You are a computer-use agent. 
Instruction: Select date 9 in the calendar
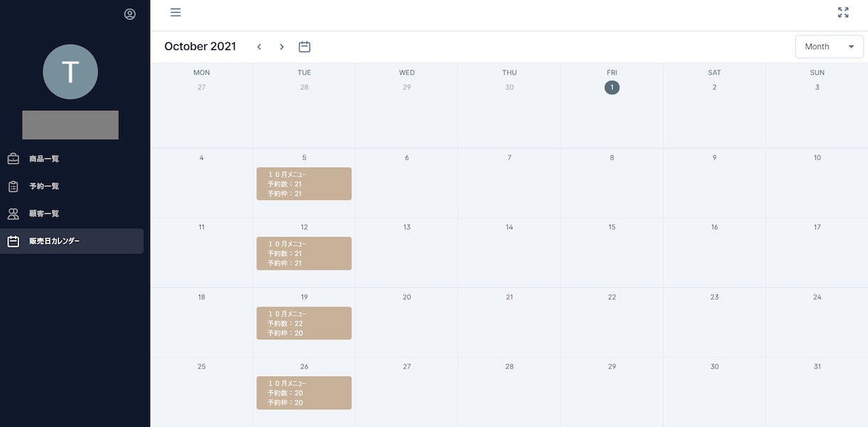[714, 158]
